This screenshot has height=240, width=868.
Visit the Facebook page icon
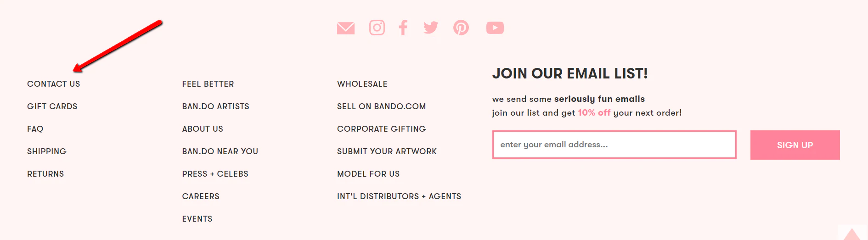pos(403,28)
